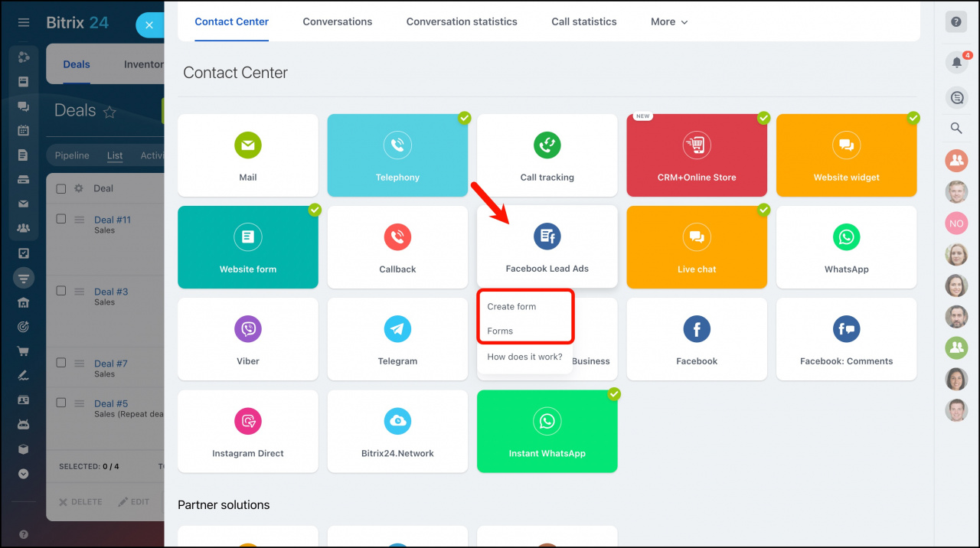The height and width of the screenshot is (548, 980).
Task: Switch to List view in Deals
Action: point(115,155)
